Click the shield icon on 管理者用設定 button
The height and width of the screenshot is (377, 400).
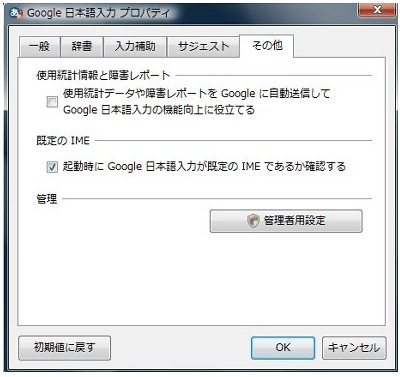pyautogui.click(x=254, y=221)
